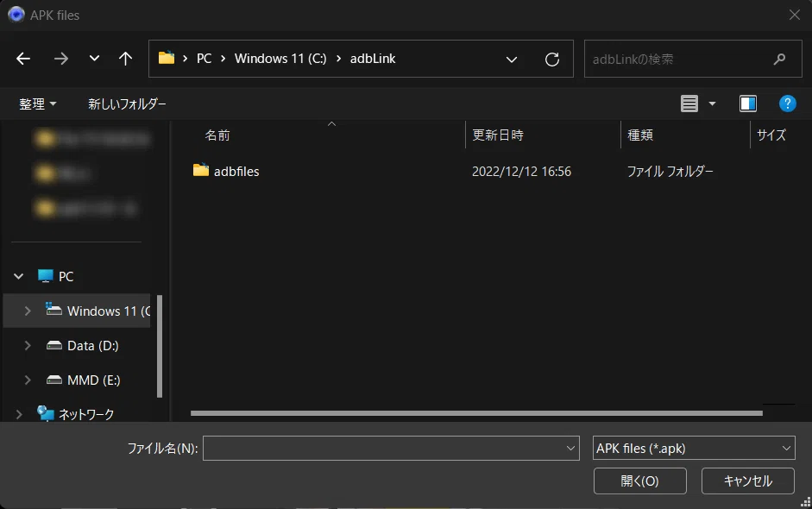The width and height of the screenshot is (812, 509).
Task: Click date 2022/12/12 16:56 of adbfiles
Action: pos(521,172)
